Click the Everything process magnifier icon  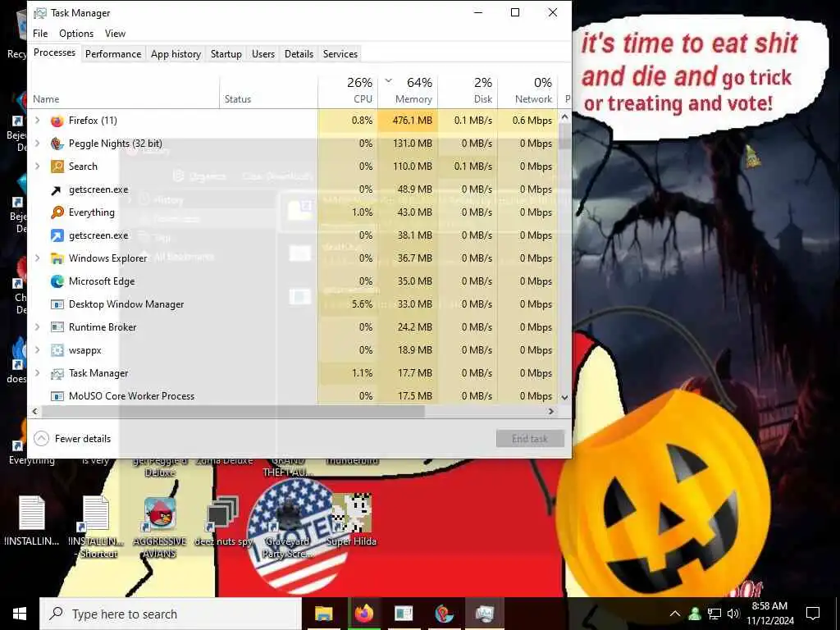[57, 212]
